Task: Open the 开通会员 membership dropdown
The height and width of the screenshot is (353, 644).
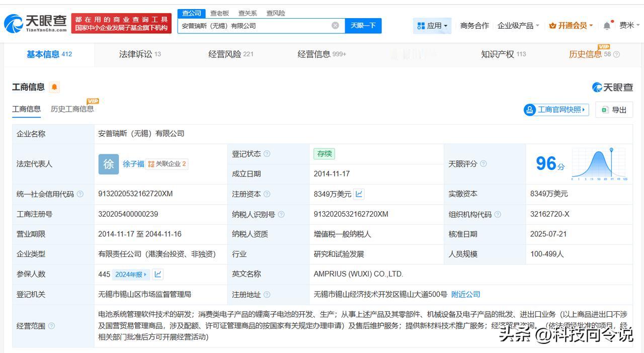Action: pyautogui.click(x=571, y=26)
